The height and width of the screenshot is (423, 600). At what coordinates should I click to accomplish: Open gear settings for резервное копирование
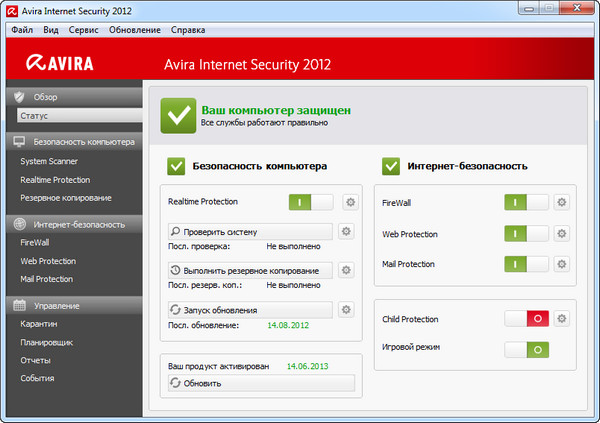click(346, 270)
